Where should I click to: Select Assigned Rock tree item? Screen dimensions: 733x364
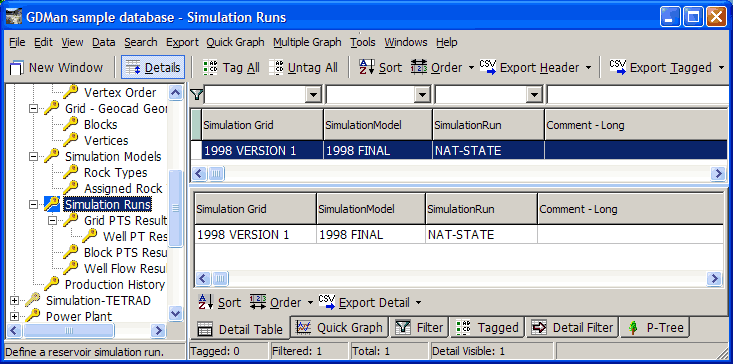pyautogui.click(x=123, y=188)
